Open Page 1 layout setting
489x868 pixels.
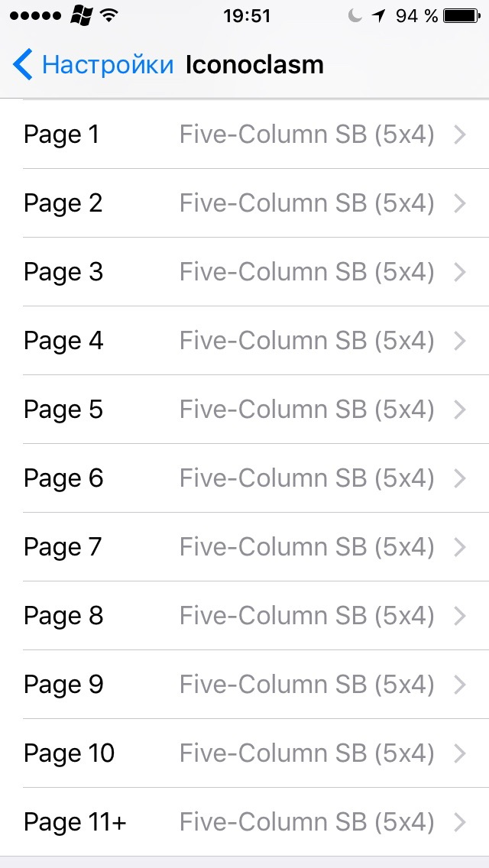[244, 134]
